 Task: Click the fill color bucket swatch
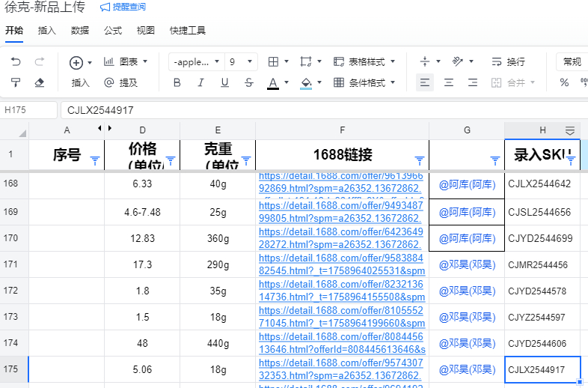click(x=305, y=82)
